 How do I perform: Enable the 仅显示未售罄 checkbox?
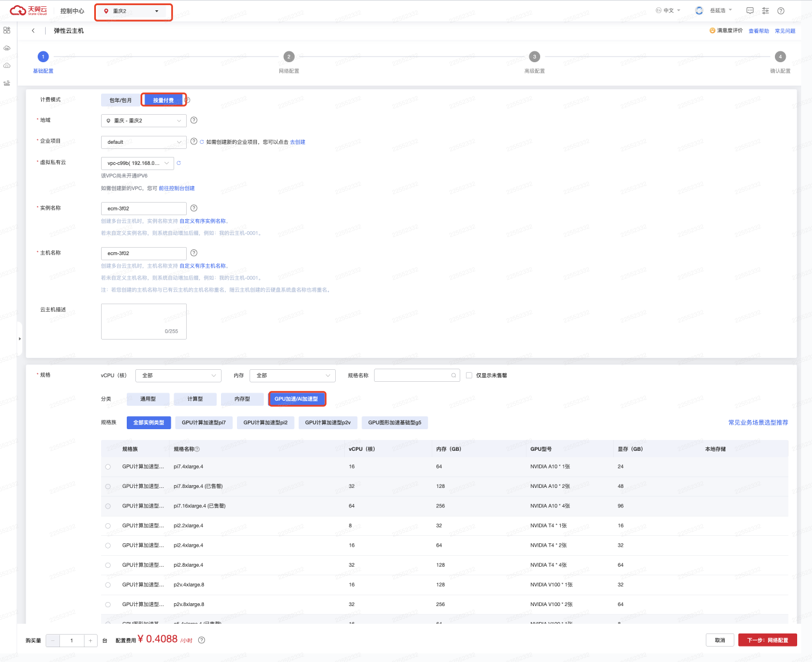pos(469,376)
